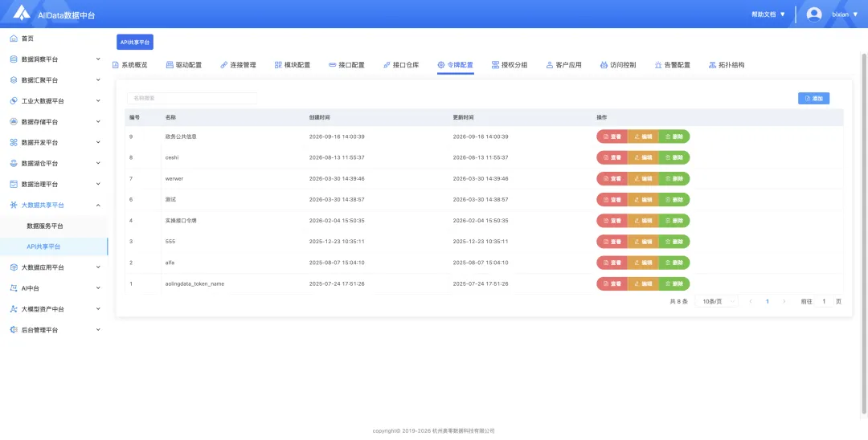Viewport: 868px width, 440px height.
Task: Click the 实操接口令牌 name cell
Action: tap(181, 221)
